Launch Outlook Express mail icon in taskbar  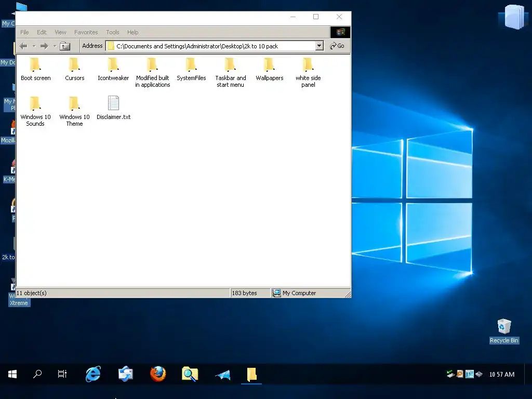click(126, 374)
